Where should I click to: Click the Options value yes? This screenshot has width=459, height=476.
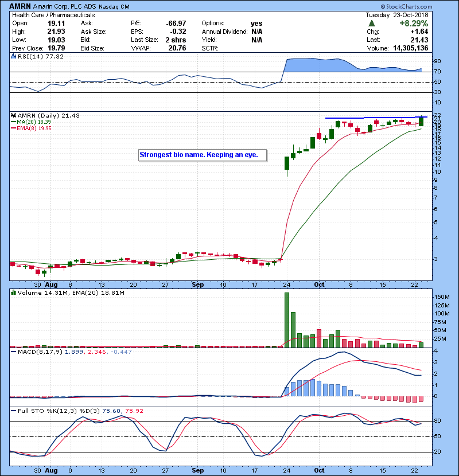click(256, 24)
